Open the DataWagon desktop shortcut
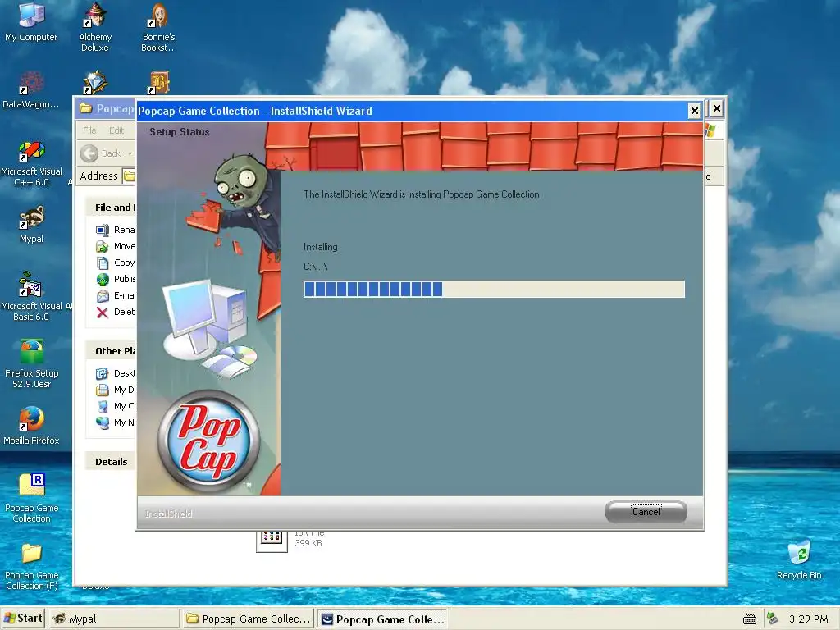Screen dimensions: 840x630 [x=30, y=90]
